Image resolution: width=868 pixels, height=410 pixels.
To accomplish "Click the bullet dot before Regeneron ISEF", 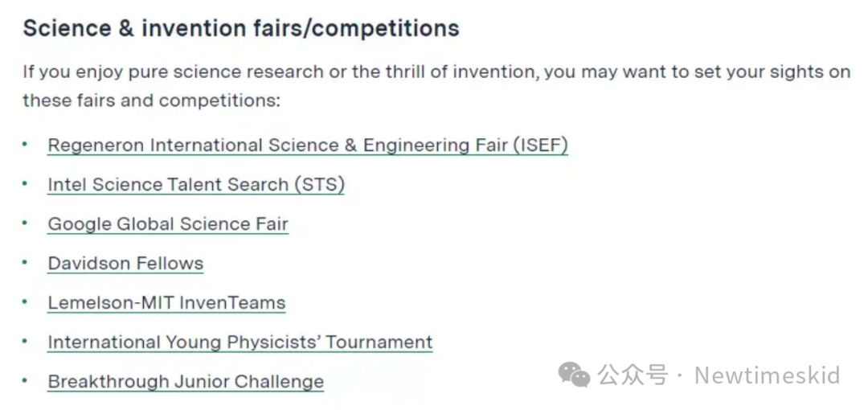I will [25, 144].
